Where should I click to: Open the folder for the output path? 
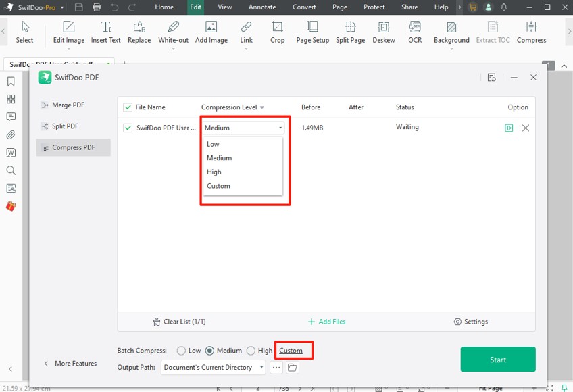(x=293, y=368)
